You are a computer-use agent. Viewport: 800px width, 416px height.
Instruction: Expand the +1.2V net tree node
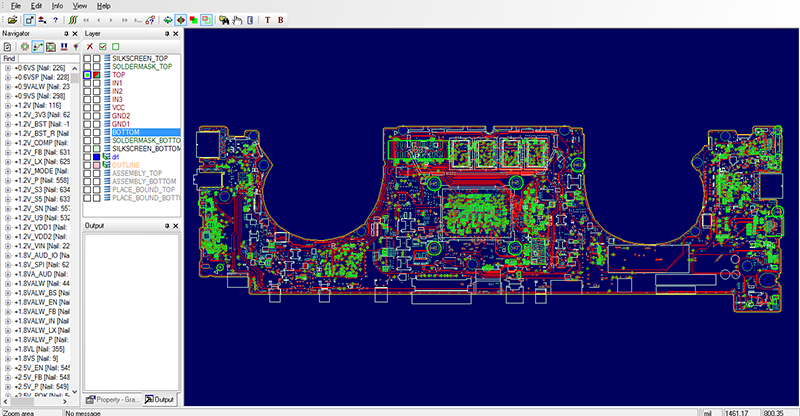(x=8, y=105)
